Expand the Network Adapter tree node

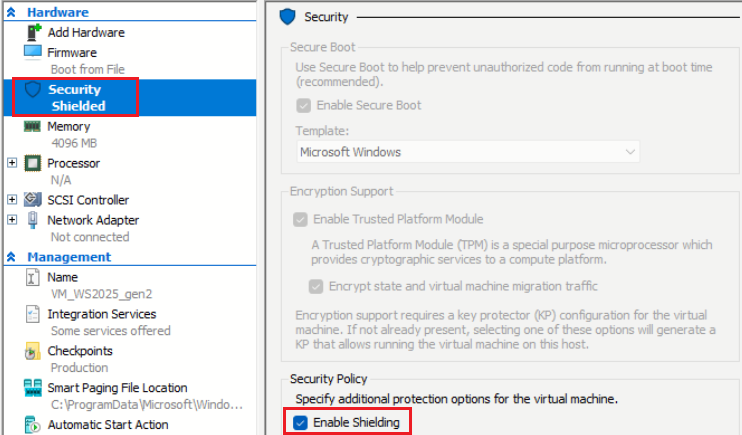pos(12,220)
